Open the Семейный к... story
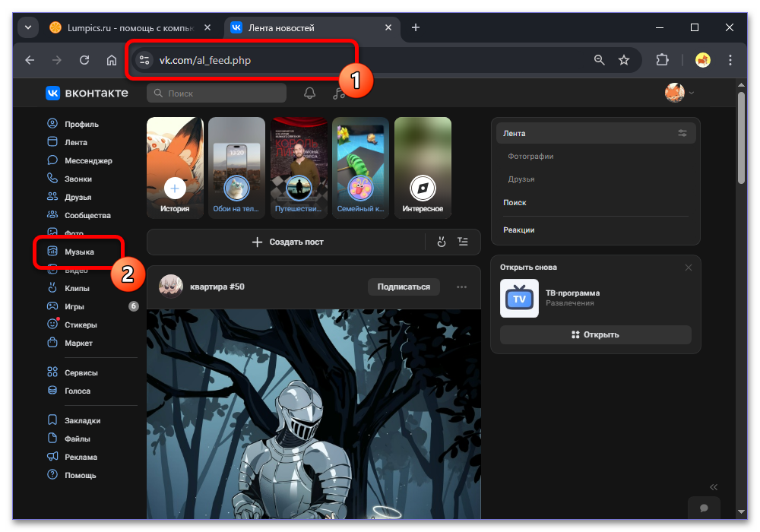Viewport: 760px width, 532px height. point(360,168)
